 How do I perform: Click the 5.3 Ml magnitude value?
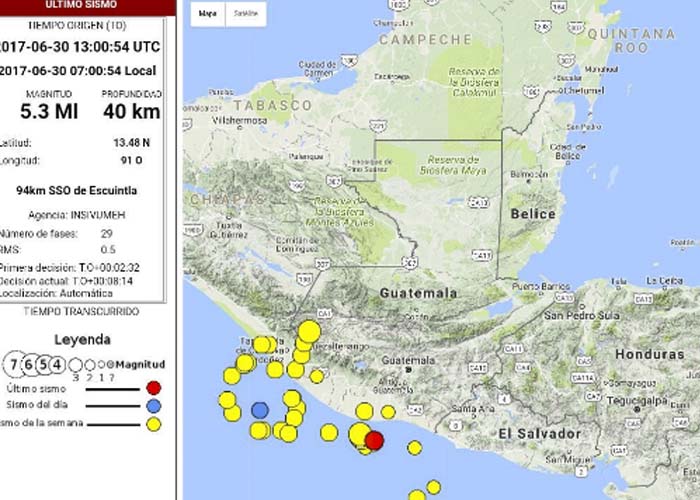[x=49, y=111]
